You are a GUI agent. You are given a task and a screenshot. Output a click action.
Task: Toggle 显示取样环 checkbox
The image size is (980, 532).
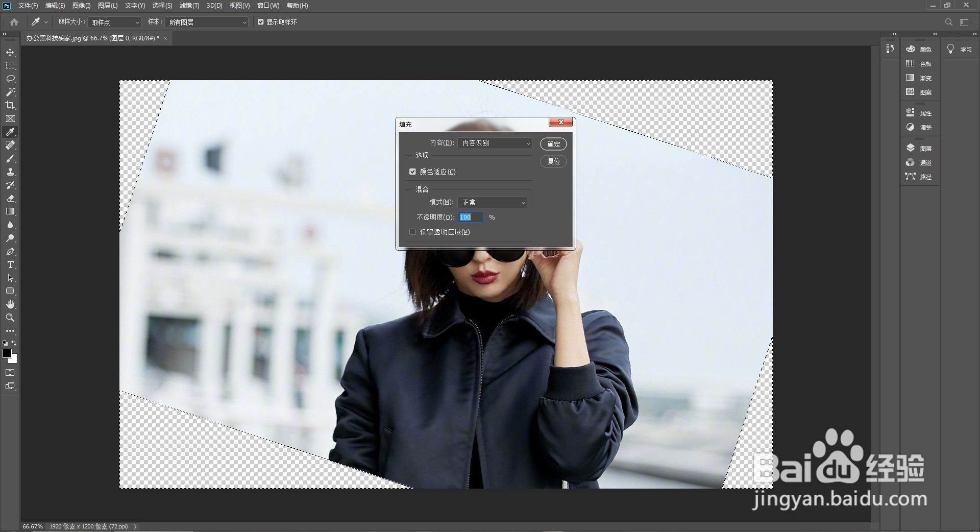(x=261, y=22)
